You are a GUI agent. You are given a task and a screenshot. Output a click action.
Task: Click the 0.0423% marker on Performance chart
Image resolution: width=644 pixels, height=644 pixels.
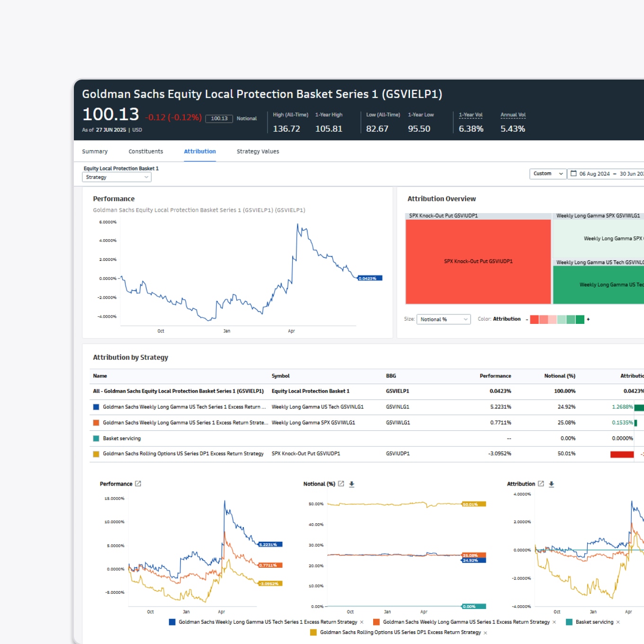(x=370, y=278)
